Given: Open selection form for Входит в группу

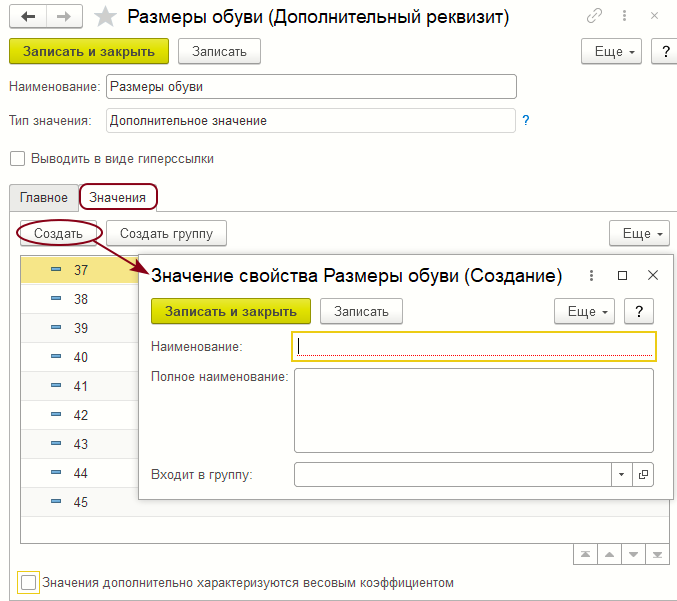Looking at the screenshot, I should click(643, 474).
